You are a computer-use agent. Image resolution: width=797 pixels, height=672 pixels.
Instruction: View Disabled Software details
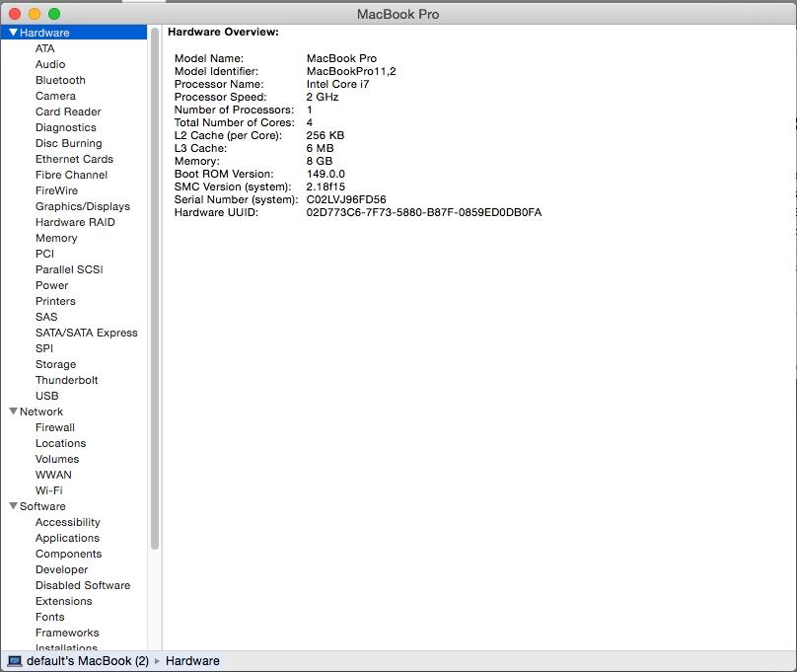(x=82, y=585)
